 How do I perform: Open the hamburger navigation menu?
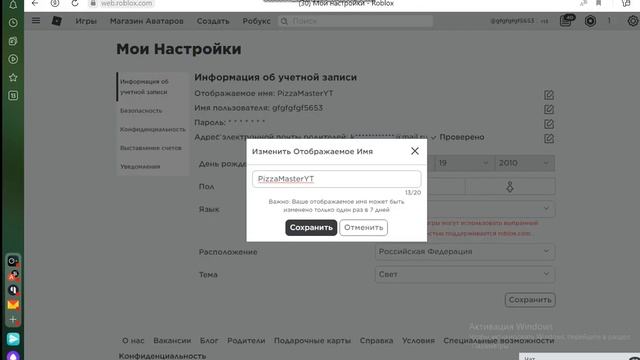(x=36, y=20)
